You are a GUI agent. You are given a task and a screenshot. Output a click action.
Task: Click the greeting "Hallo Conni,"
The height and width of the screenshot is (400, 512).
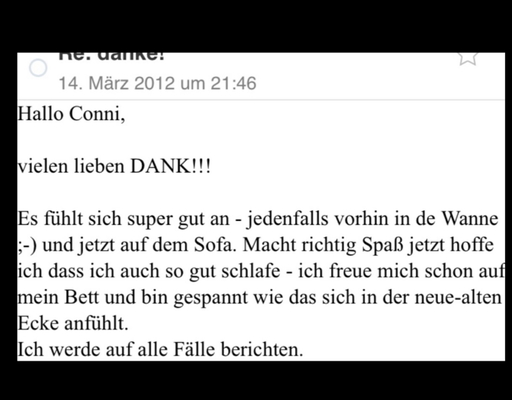[x=71, y=114]
